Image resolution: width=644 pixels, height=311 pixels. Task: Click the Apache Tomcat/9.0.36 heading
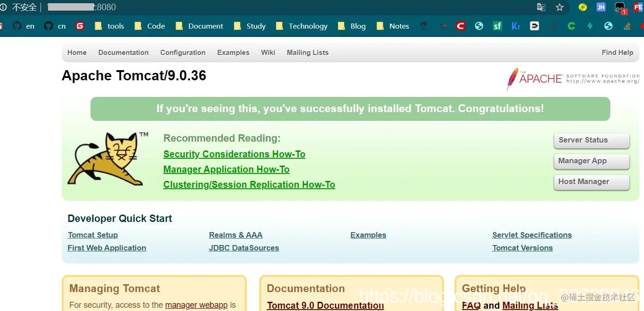coord(134,76)
